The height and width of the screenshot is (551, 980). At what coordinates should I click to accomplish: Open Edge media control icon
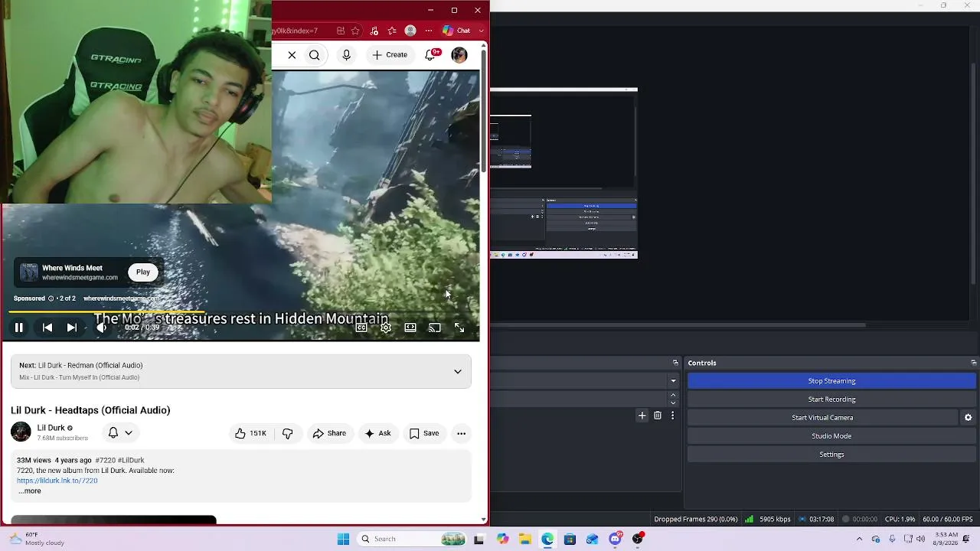pos(374,31)
